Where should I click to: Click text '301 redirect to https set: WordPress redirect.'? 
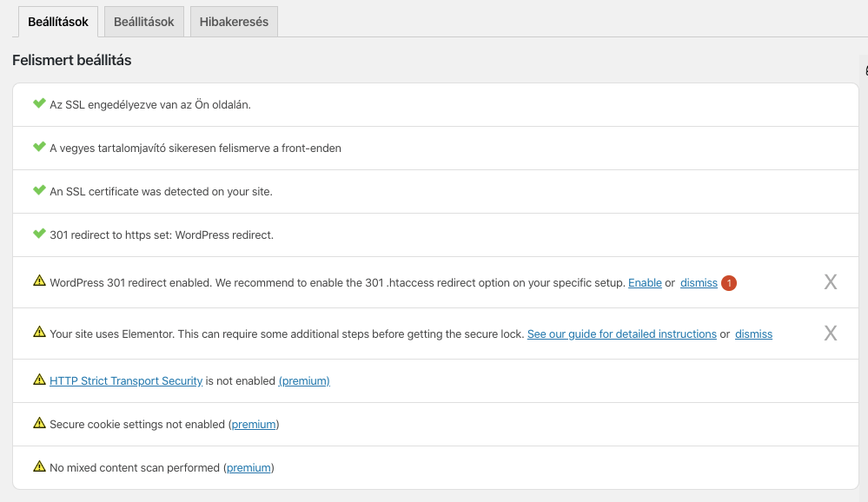coord(162,235)
